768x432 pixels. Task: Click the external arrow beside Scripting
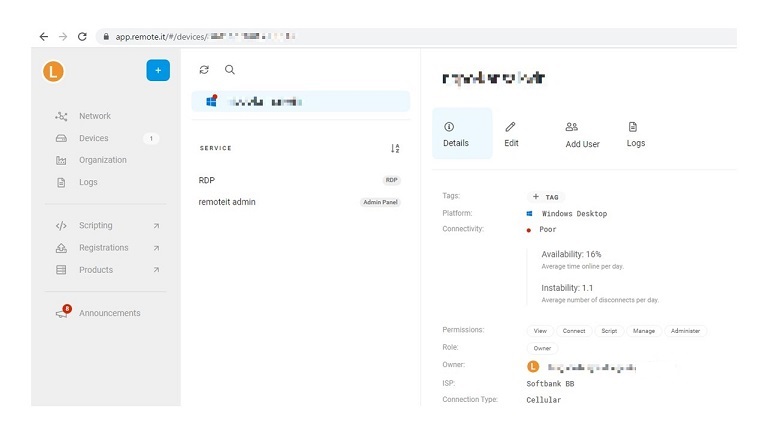[x=156, y=226]
